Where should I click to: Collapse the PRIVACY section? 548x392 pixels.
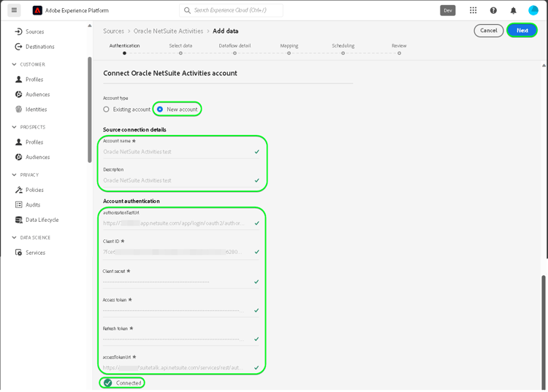[14, 174]
